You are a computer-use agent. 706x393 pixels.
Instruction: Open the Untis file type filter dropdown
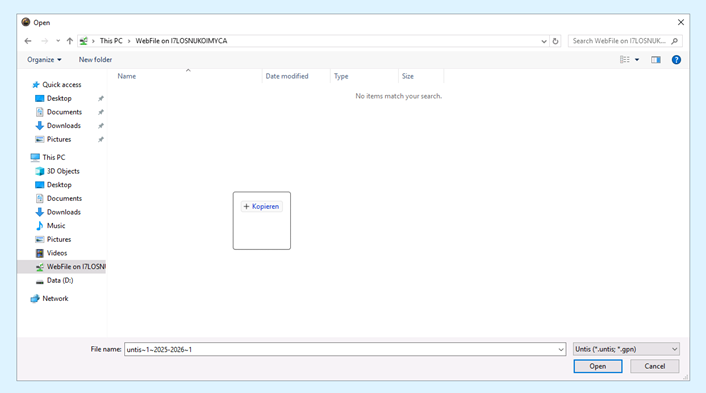[626, 349]
